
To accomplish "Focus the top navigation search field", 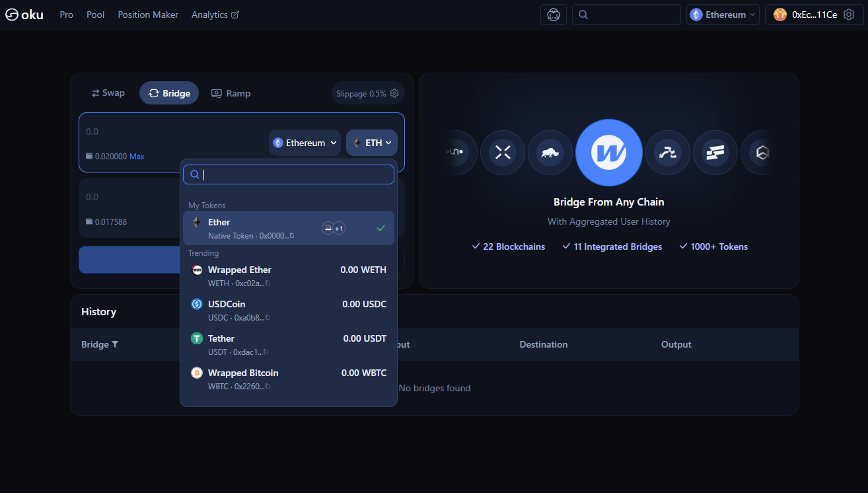I will 626,15.
